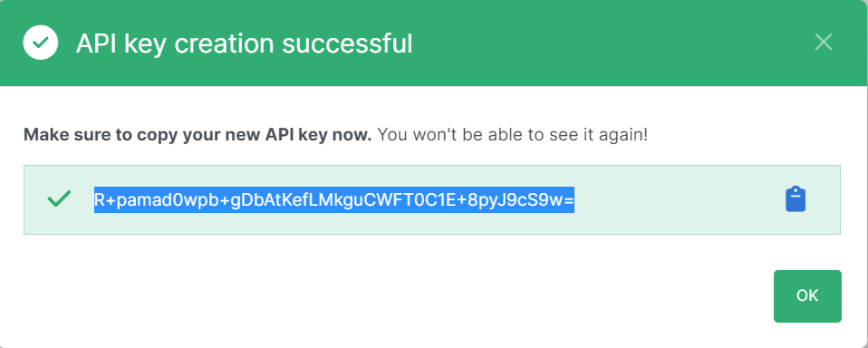Confirm the dialog with OK button
Image resolution: width=868 pixels, height=348 pixels.
tap(807, 296)
